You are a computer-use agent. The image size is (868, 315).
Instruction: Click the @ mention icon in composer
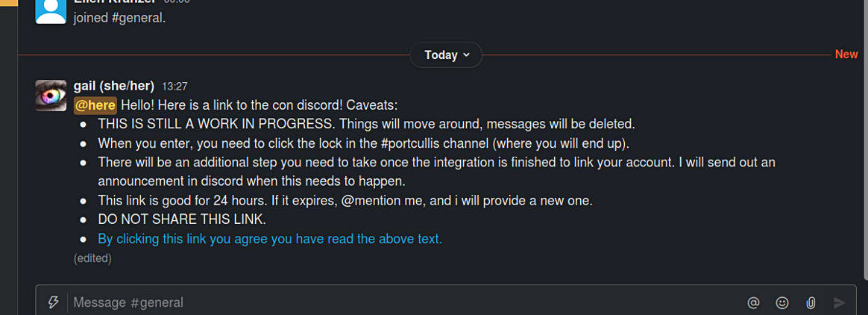pyautogui.click(x=753, y=302)
